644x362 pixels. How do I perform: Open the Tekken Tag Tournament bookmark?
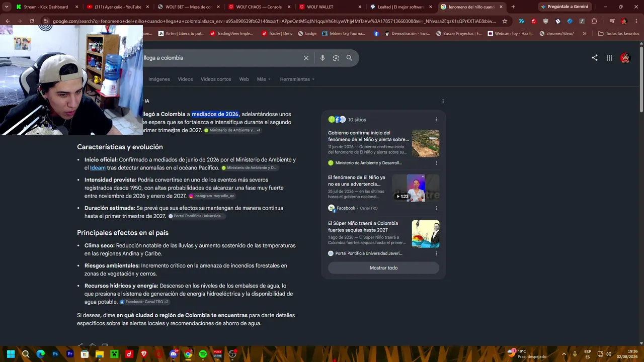[x=343, y=34]
